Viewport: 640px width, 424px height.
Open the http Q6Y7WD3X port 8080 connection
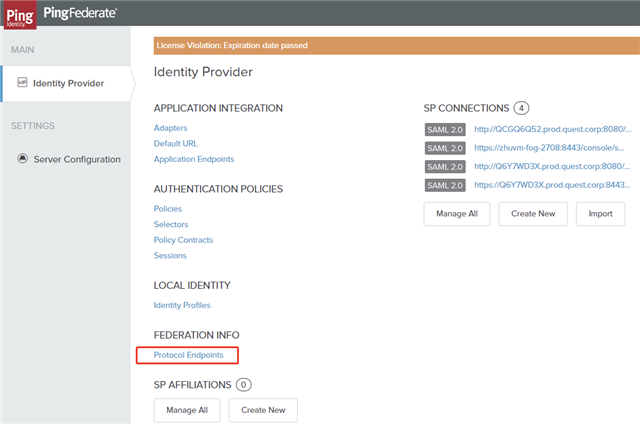(x=552, y=166)
